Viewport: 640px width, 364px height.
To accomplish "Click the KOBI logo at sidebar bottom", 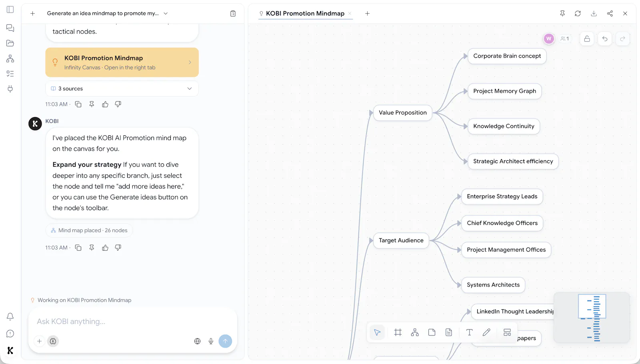I will 10,350.
